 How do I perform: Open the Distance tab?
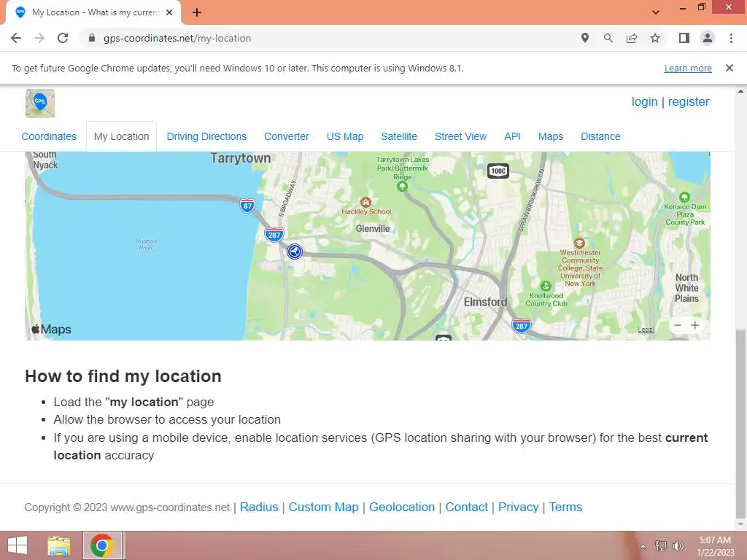(x=600, y=136)
